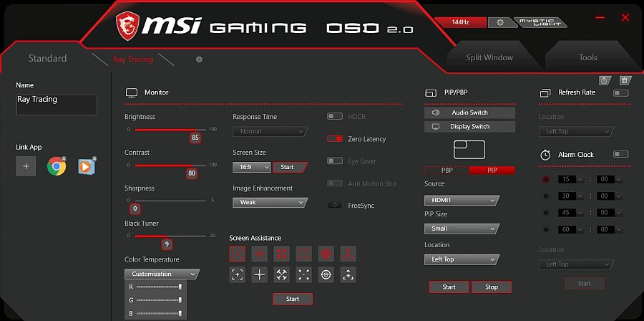This screenshot has width=644, height=321.
Task: Switch to PBP mode
Action: [x=447, y=170]
